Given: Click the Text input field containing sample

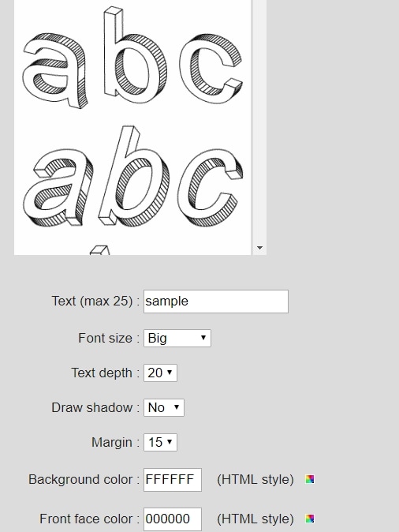Looking at the screenshot, I should click(x=216, y=302).
